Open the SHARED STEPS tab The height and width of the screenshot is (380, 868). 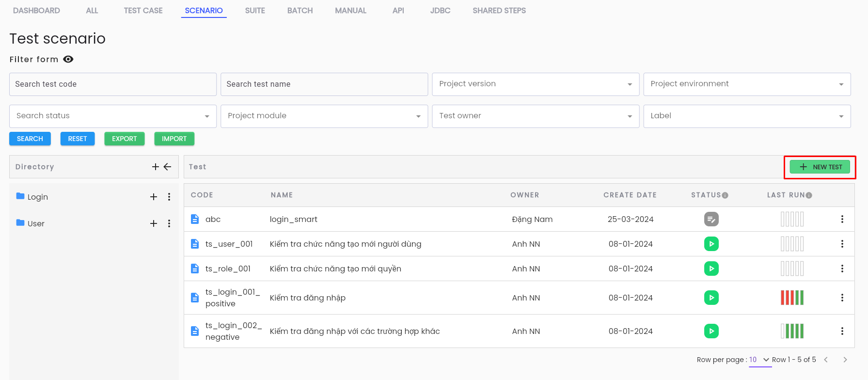point(499,10)
